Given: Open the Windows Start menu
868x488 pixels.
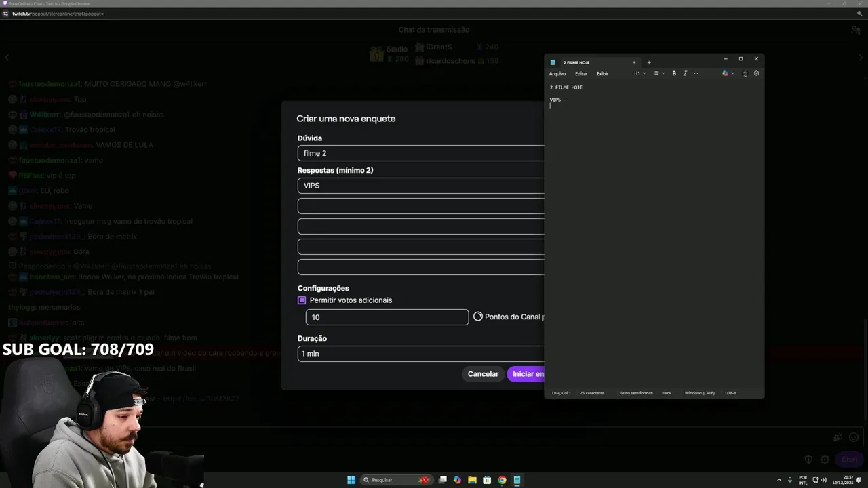Looking at the screenshot, I should click(x=351, y=480).
